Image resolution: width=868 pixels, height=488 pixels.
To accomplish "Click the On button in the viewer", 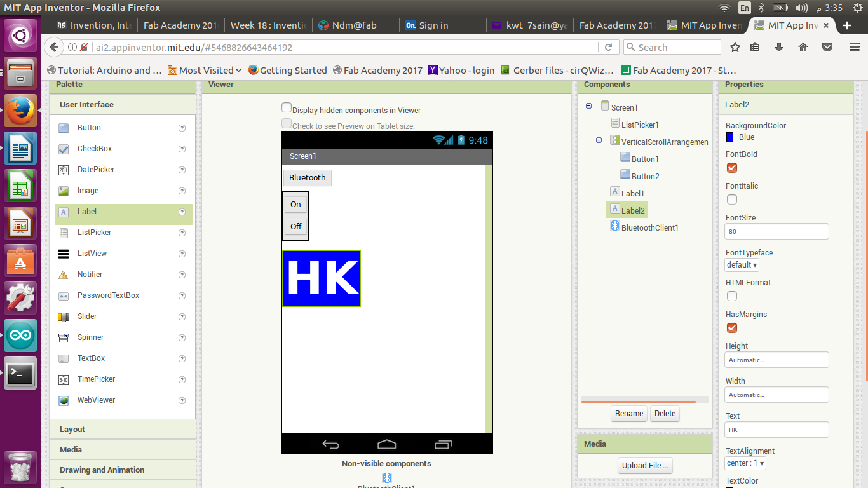I will coord(295,205).
